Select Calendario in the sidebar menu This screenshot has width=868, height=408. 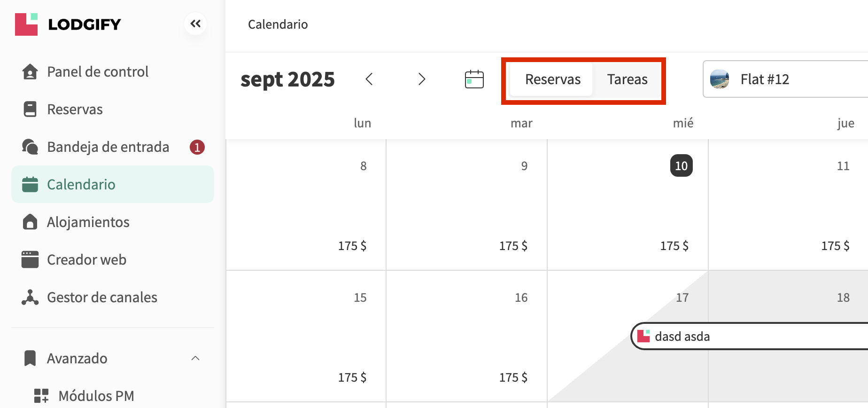[113, 184]
